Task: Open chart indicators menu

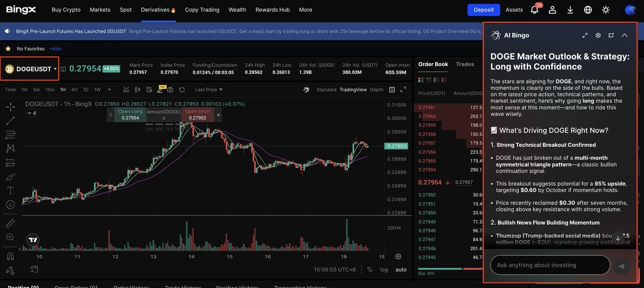Action: pos(126,90)
